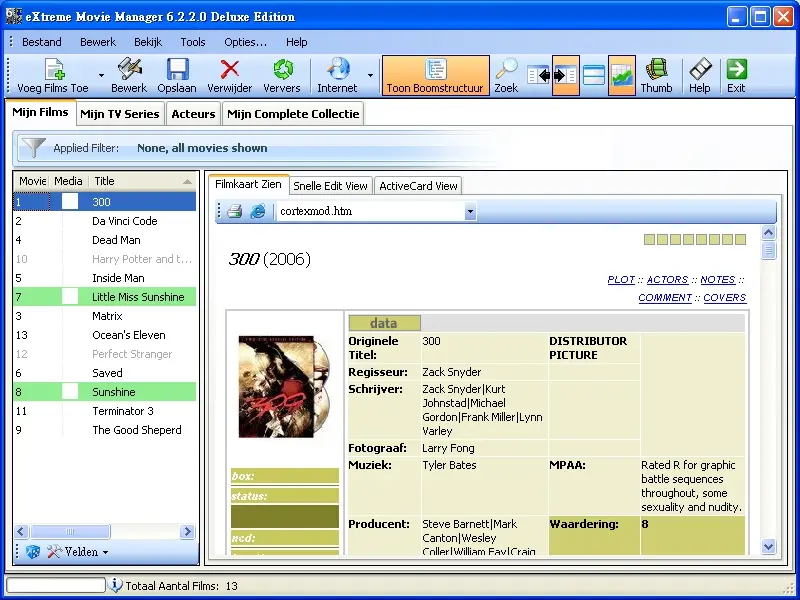Open the Mijn Complete Collectie tab
800x600 pixels.
(x=293, y=114)
